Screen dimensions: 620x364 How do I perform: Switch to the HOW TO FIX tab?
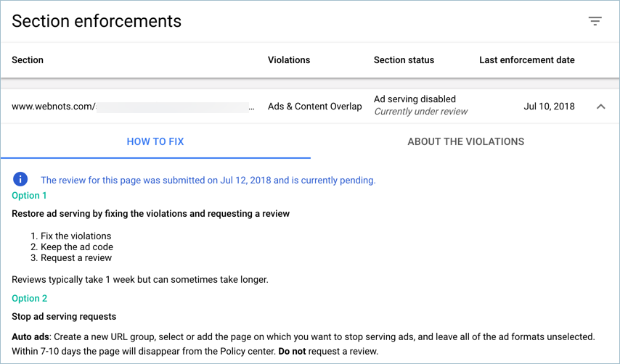point(155,141)
